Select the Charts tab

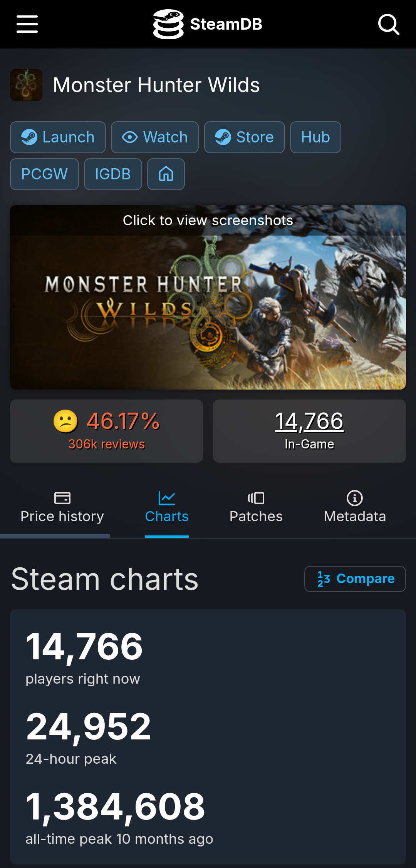pyautogui.click(x=166, y=508)
